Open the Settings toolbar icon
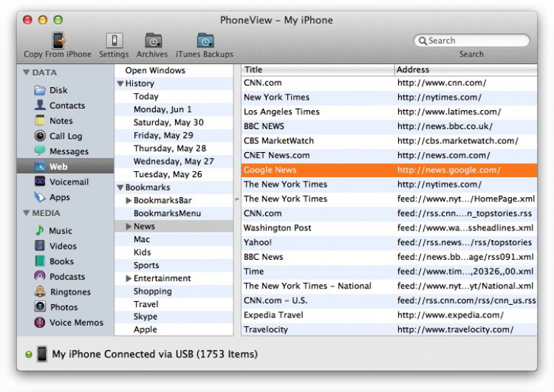 (114, 41)
